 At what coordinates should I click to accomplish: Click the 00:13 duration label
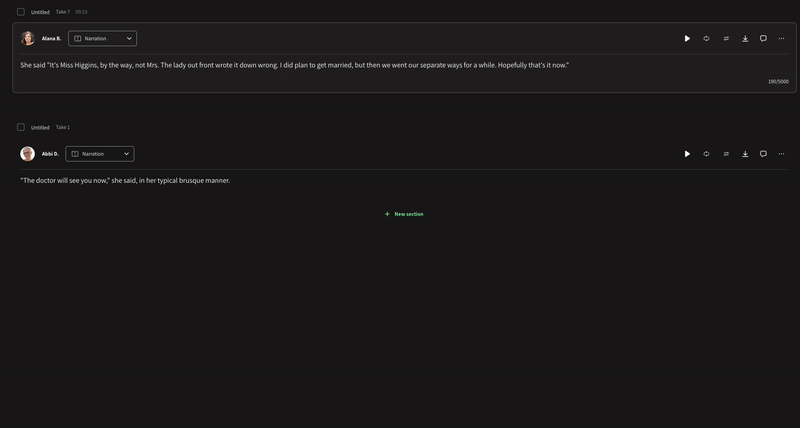click(x=81, y=12)
